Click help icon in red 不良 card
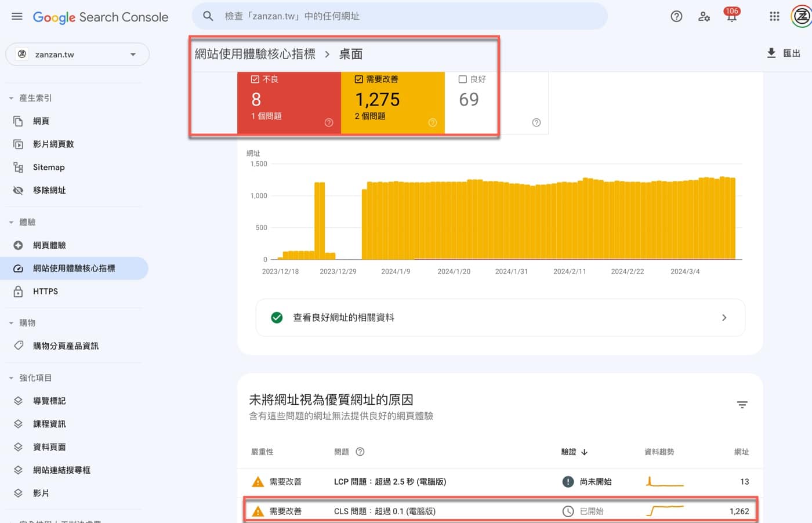This screenshot has width=812, height=523. click(x=329, y=122)
